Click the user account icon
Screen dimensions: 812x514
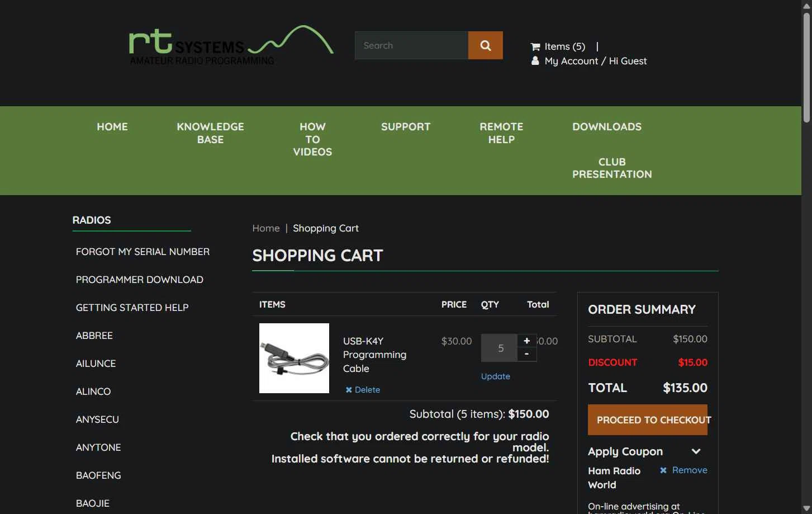535,61
